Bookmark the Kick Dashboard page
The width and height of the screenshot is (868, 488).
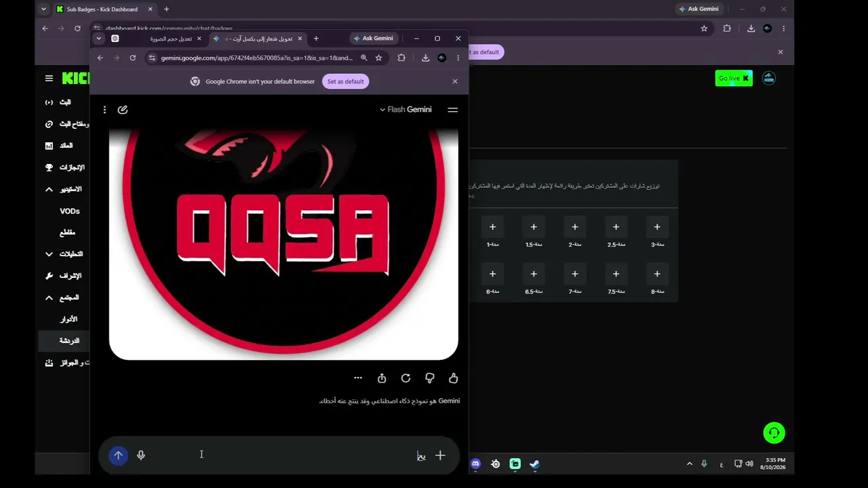pos(704,28)
